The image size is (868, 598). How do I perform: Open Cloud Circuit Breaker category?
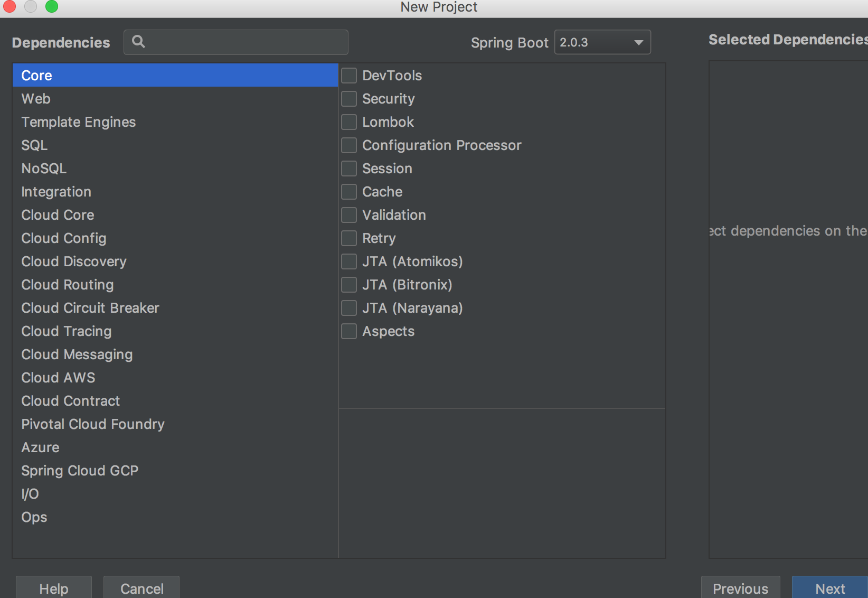click(175, 308)
